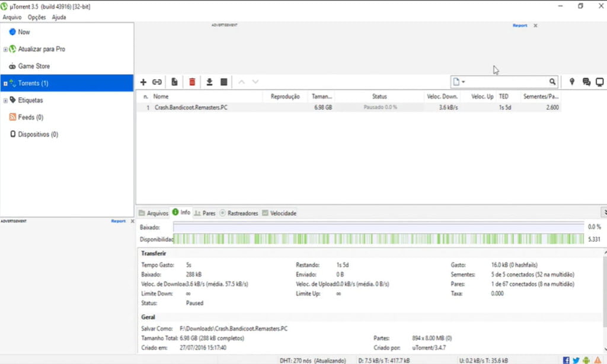
Task: Add a torrent with the plus icon
Action: 143,82
